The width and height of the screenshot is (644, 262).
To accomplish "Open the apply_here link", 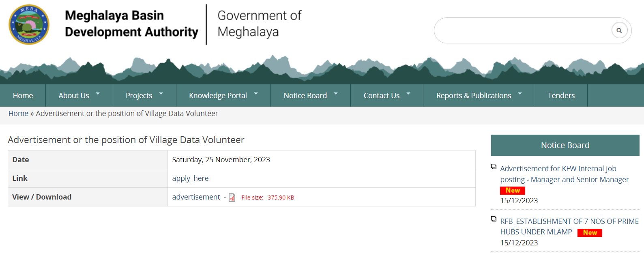I will (x=190, y=178).
